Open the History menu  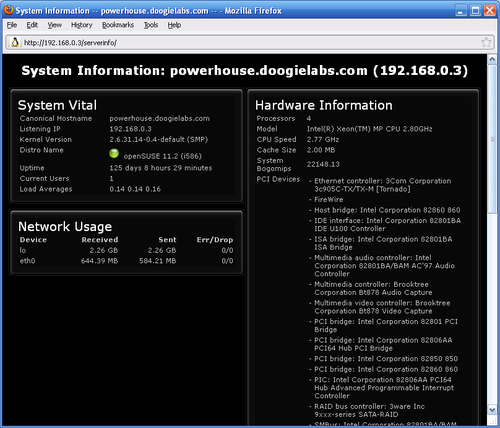coord(82,25)
